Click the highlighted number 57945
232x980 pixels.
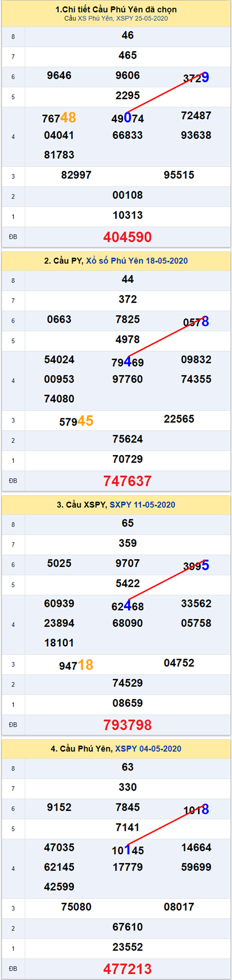76,421
